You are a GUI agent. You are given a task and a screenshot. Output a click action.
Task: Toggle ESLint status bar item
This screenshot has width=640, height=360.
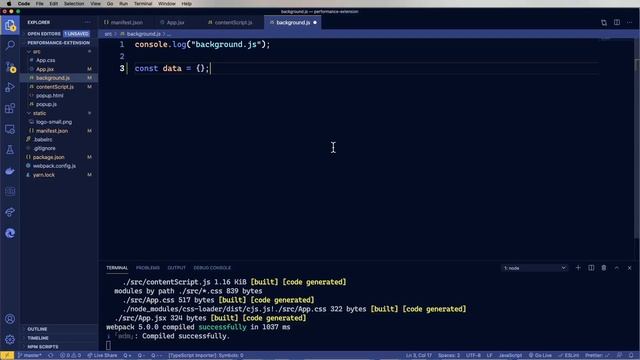click(569, 356)
